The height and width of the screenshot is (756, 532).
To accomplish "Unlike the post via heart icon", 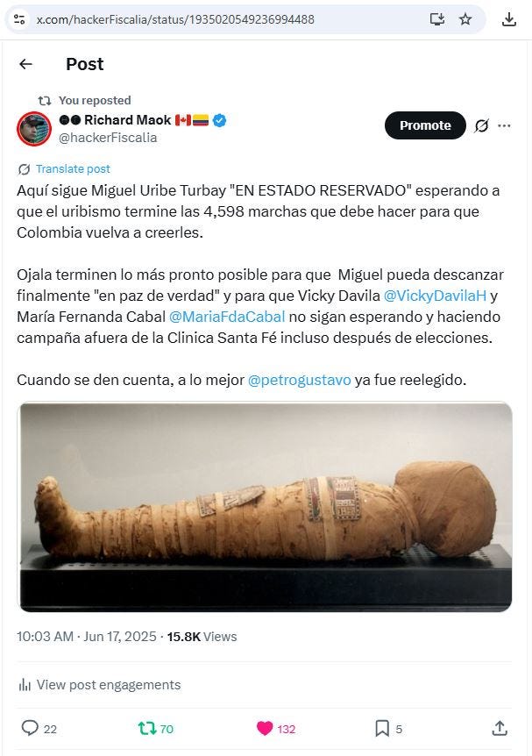I will (x=265, y=728).
